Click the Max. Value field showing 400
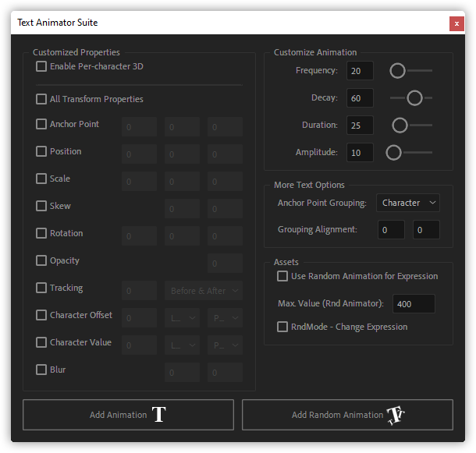 click(414, 304)
